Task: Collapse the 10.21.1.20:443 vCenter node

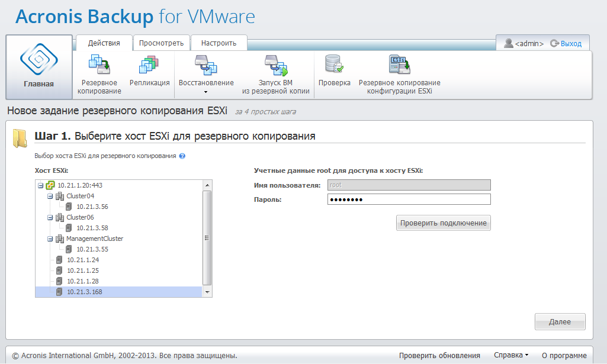Action: [41, 185]
